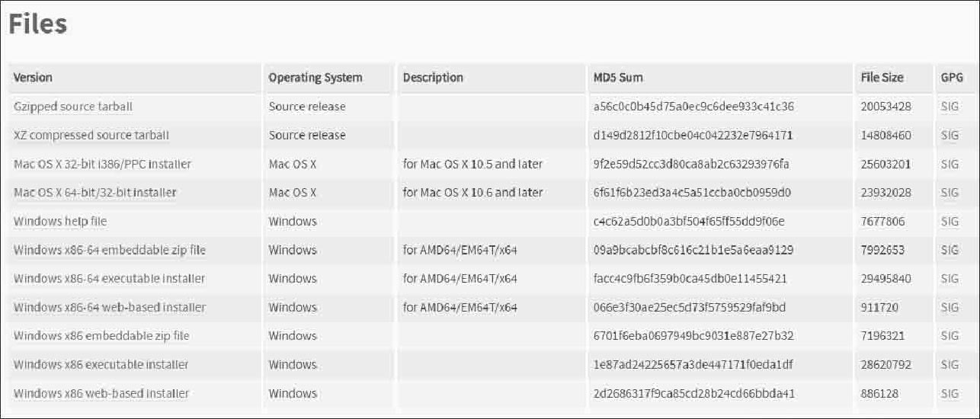This screenshot has width=980, height=419.
Task: Click Windows x86-64 executable installer link
Action: click(109, 279)
